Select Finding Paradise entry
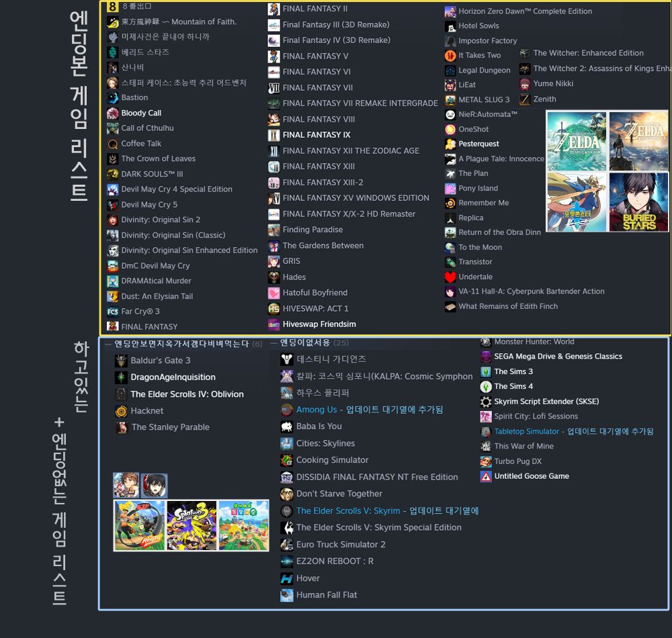 tap(313, 230)
